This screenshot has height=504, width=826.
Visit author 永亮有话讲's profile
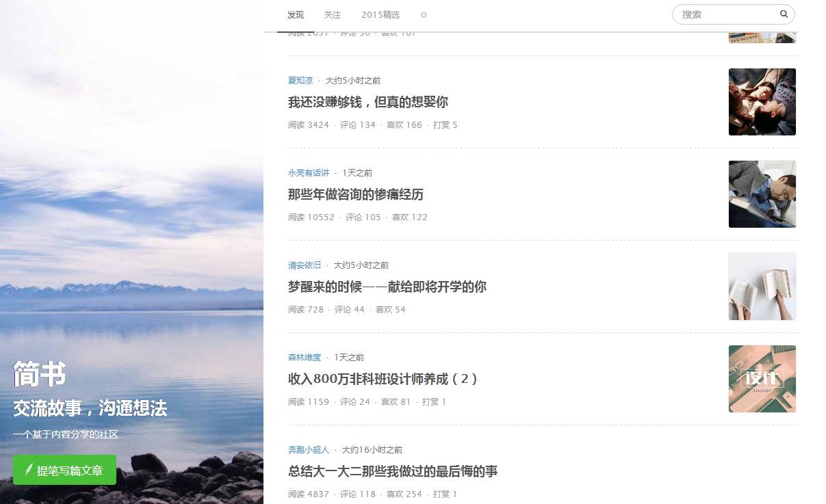309,172
